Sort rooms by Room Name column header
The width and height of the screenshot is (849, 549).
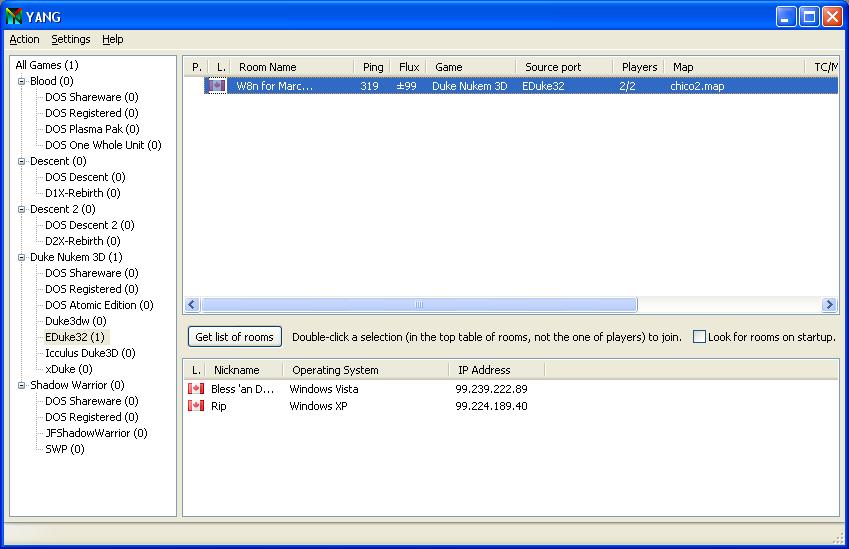tap(291, 67)
